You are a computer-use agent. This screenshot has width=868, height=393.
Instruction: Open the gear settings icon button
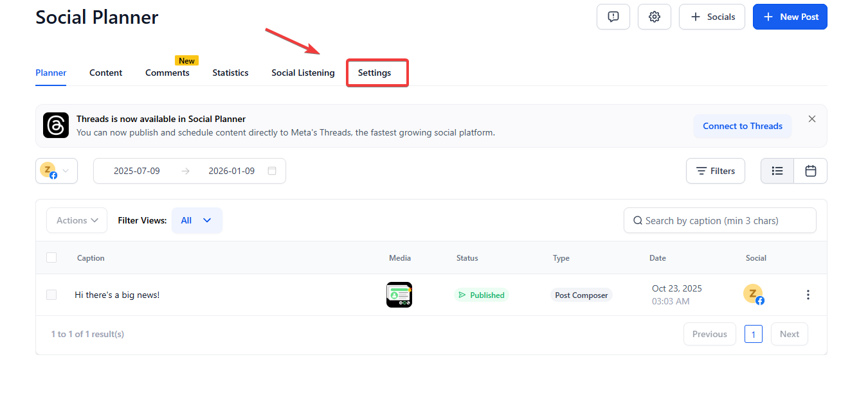[x=654, y=17]
